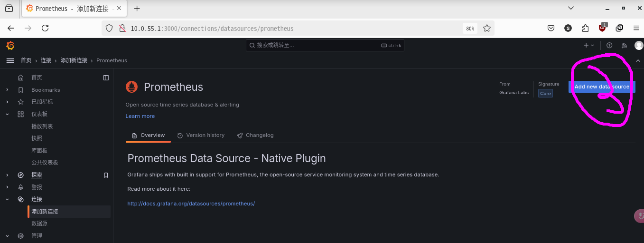Image resolution: width=644 pixels, height=243 pixels.
Task: Open Firefox tab list dropdown
Action: (570, 8)
